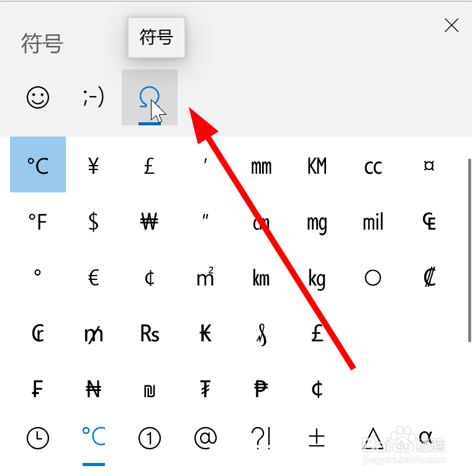
Task: Switch to the kaomoji ;-) tab
Action: click(x=94, y=97)
